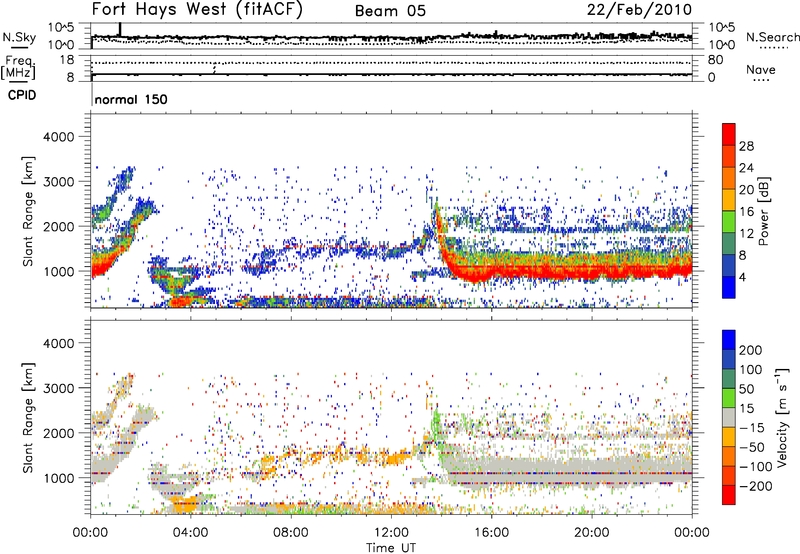Viewport: 800px width, 554px height.
Task: Click the "Time UT" axis title
Action: click(391, 547)
